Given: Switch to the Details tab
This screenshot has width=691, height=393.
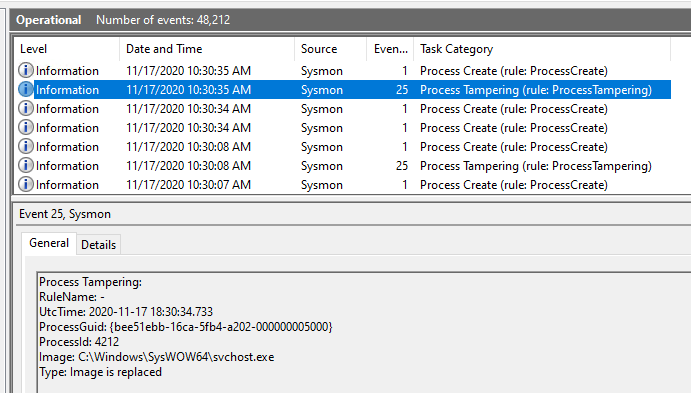Looking at the screenshot, I should click(98, 245).
